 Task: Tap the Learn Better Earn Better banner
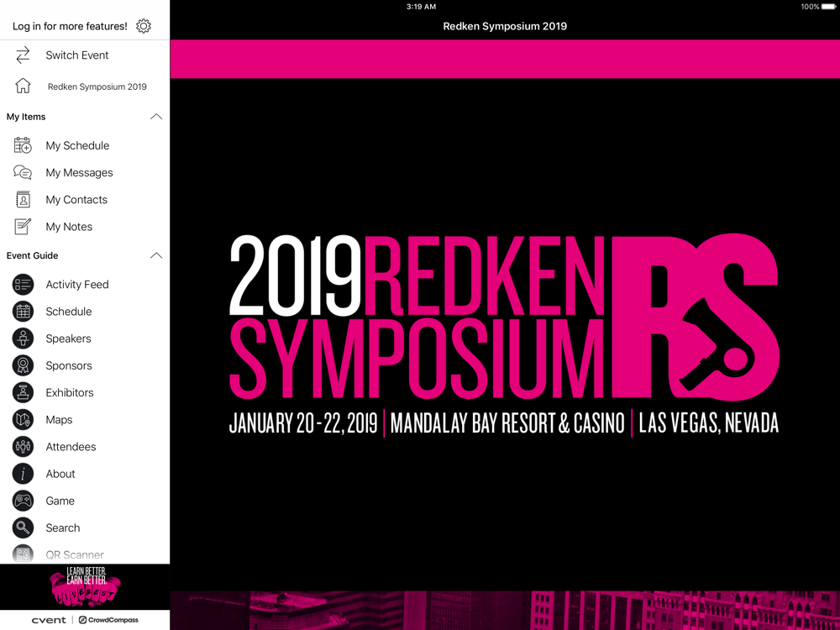click(x=85, y=586)
